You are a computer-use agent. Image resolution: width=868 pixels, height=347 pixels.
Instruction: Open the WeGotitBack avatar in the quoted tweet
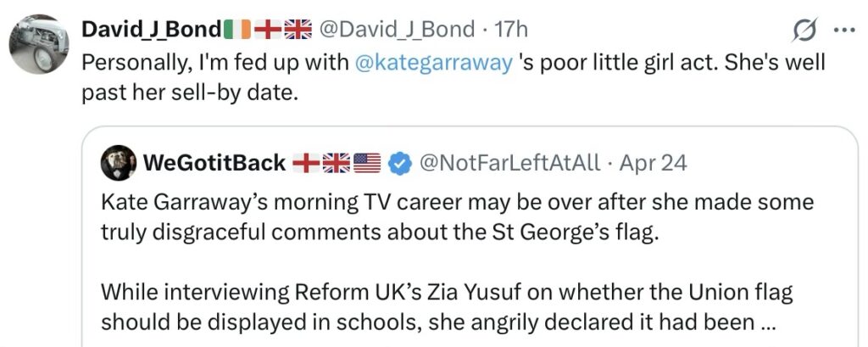click(x=118, y=163)
